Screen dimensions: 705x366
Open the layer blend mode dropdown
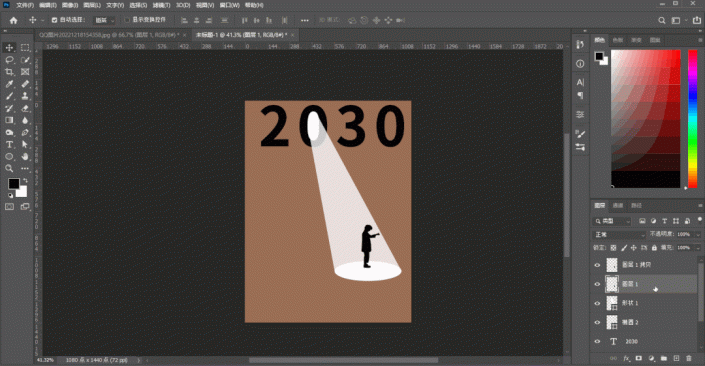coord(620,235)
